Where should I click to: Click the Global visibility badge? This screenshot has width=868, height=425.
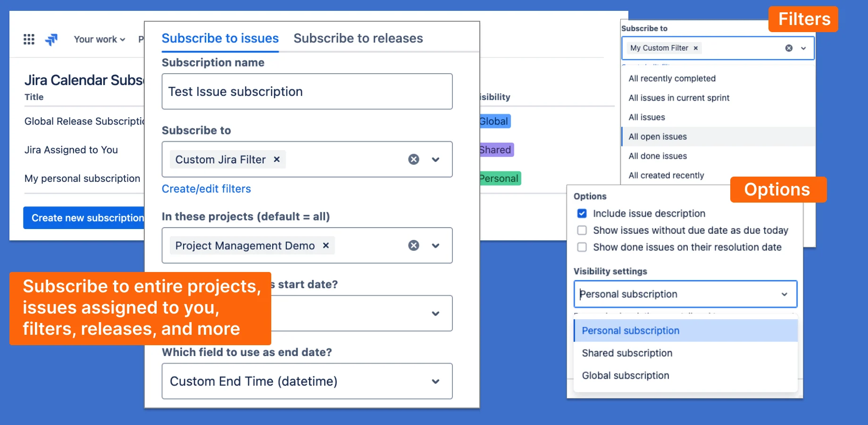[494, 121]
